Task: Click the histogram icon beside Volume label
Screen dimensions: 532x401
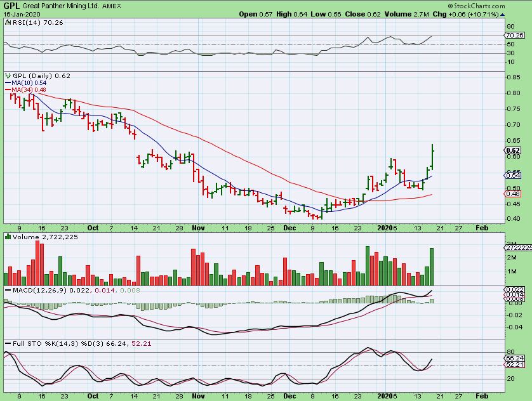Action: pyautogui.click(x=8, y=237)
